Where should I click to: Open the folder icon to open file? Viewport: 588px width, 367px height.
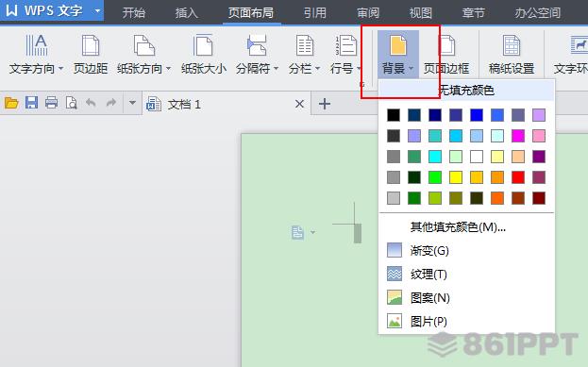coord(11,103)
